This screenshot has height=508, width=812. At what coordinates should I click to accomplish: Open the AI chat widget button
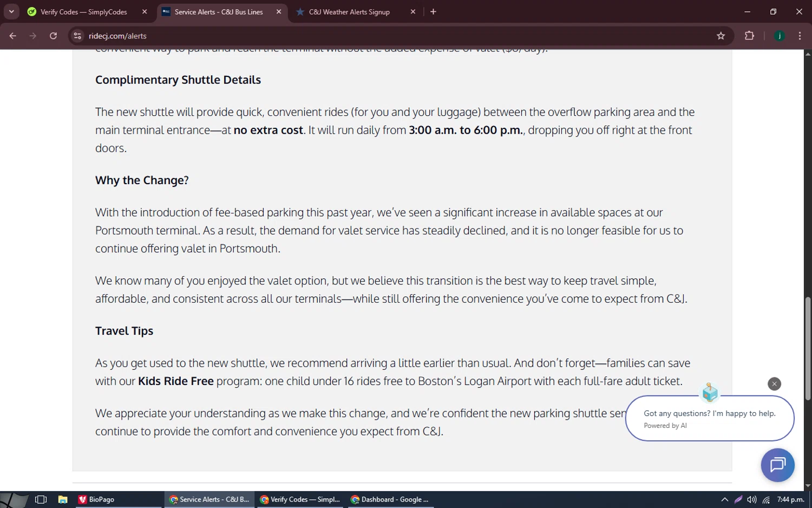(x=777, y=465)
